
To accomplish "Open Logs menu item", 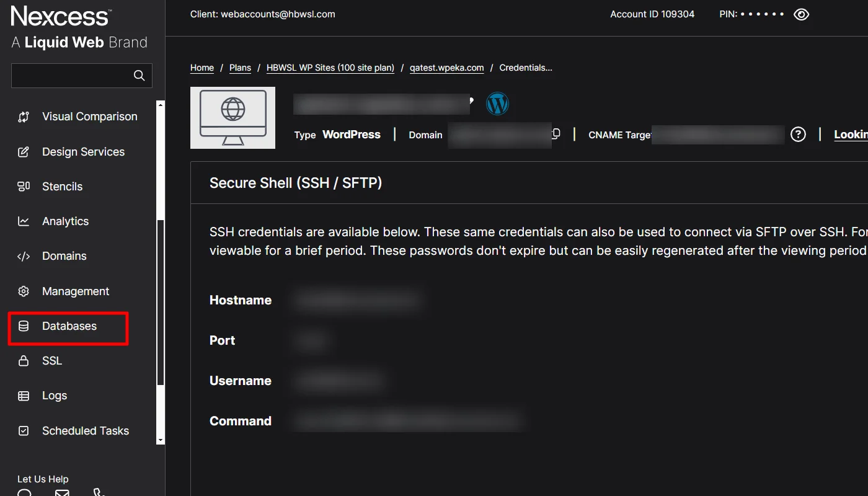I will [x=55, y=396].
